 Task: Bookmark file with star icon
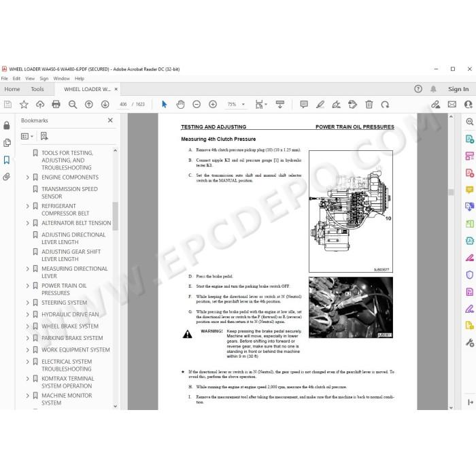(x=24, y=105)
